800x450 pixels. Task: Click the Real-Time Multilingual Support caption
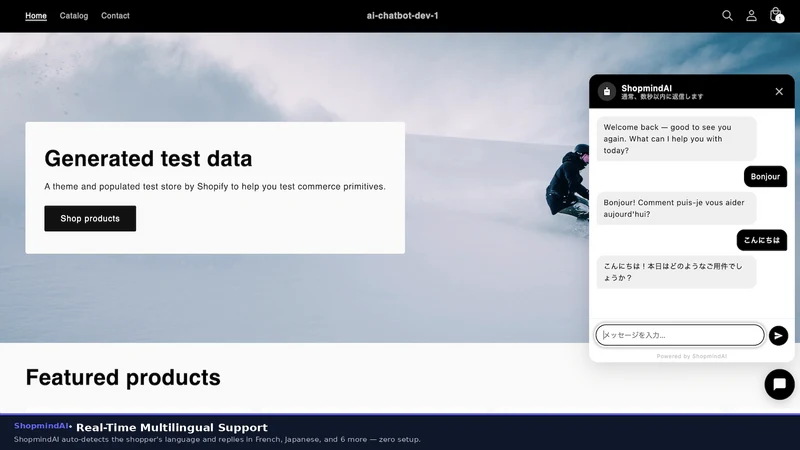click(x=171, y=428)
